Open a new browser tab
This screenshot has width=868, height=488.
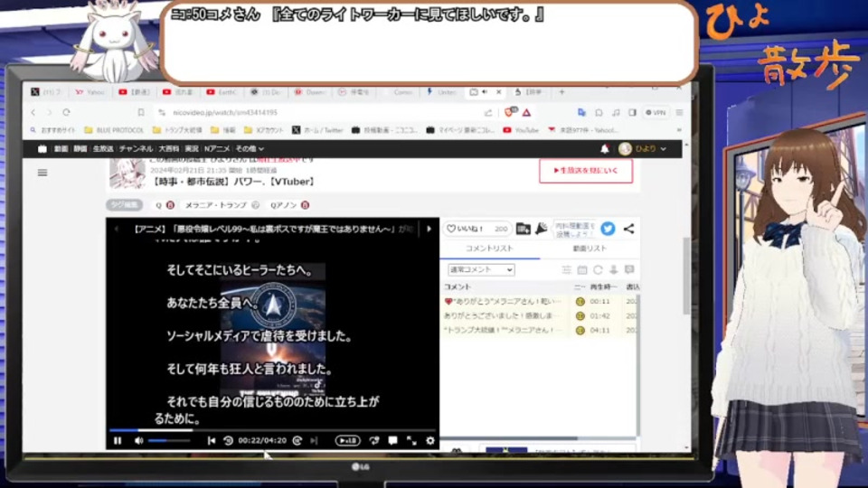point(561,92)
